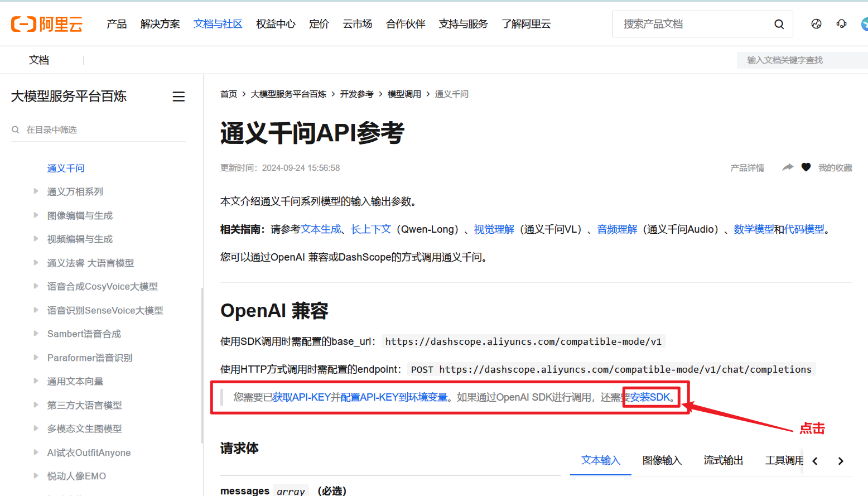Click the magnifier in catalog filter

[x=16, y=129]
